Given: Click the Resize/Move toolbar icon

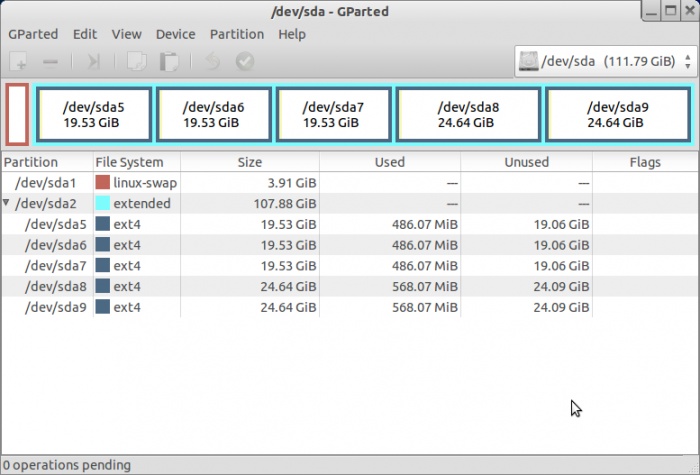Looking at the screenshot, I should coord(93,62).
